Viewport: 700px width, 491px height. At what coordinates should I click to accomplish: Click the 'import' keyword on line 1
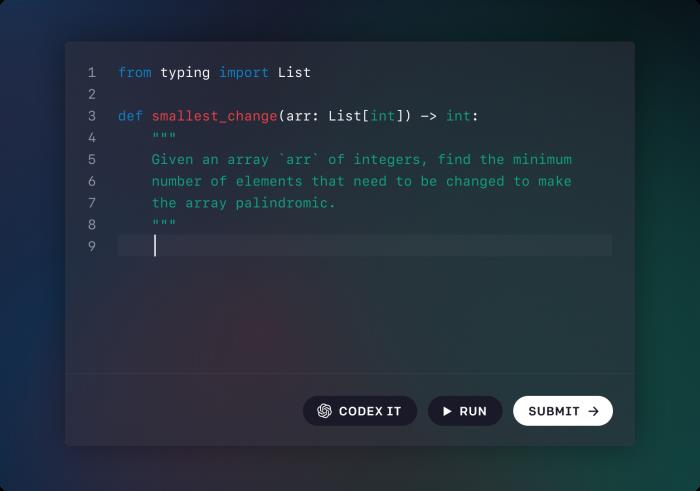coord(244,73)
